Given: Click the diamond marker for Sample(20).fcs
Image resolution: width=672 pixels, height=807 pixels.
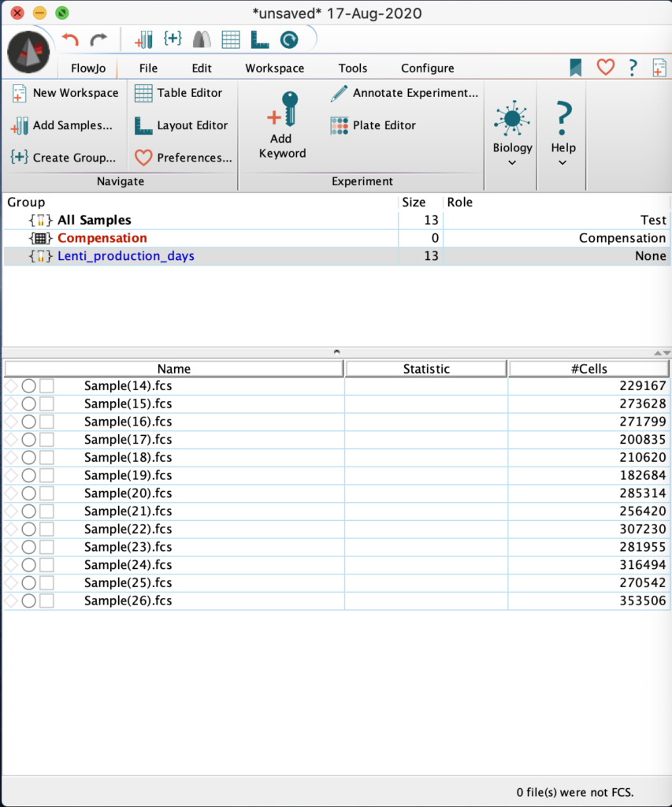Looking at the screenshot, I should click(11, 493).
